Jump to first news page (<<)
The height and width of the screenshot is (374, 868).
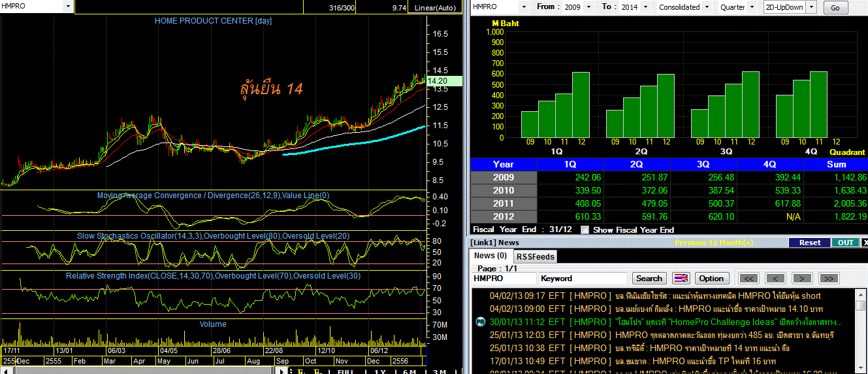[x=748, y=278]
